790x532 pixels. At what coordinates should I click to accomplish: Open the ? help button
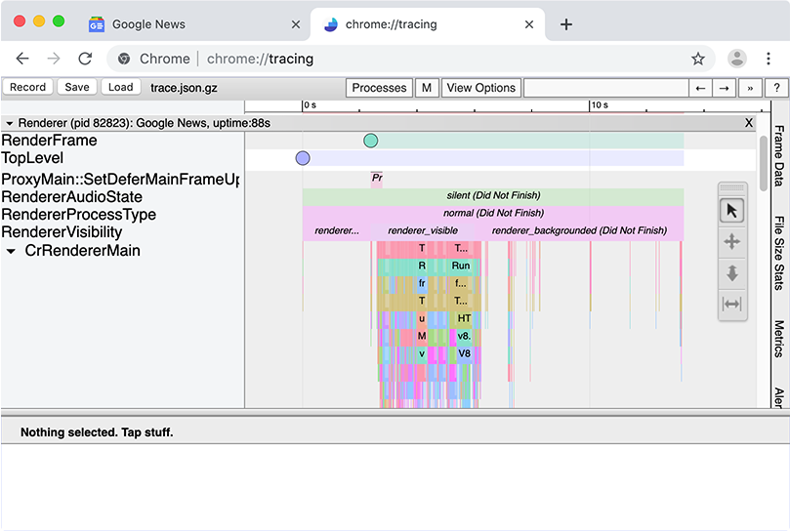coord(776,88)
